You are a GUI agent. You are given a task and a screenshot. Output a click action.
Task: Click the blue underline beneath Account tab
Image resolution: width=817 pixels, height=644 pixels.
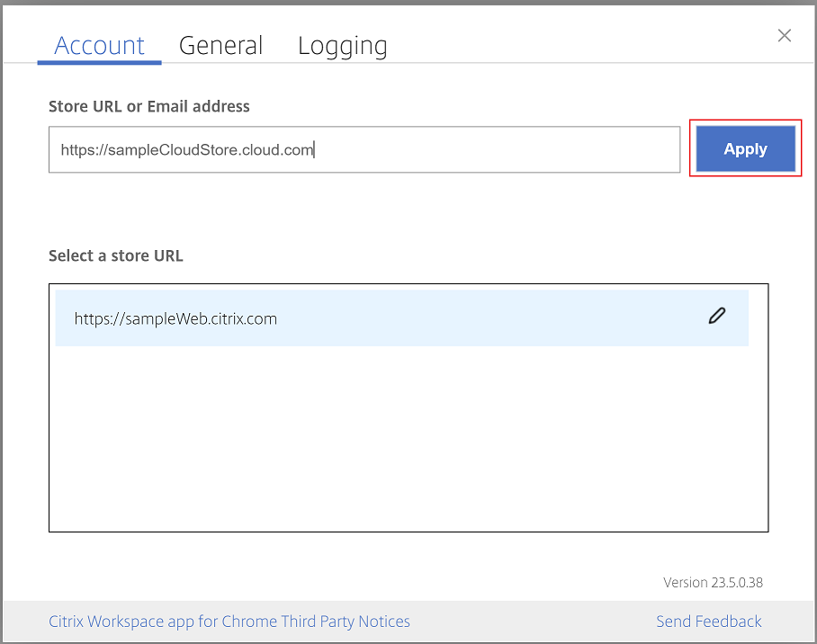(x=99, y=63)
